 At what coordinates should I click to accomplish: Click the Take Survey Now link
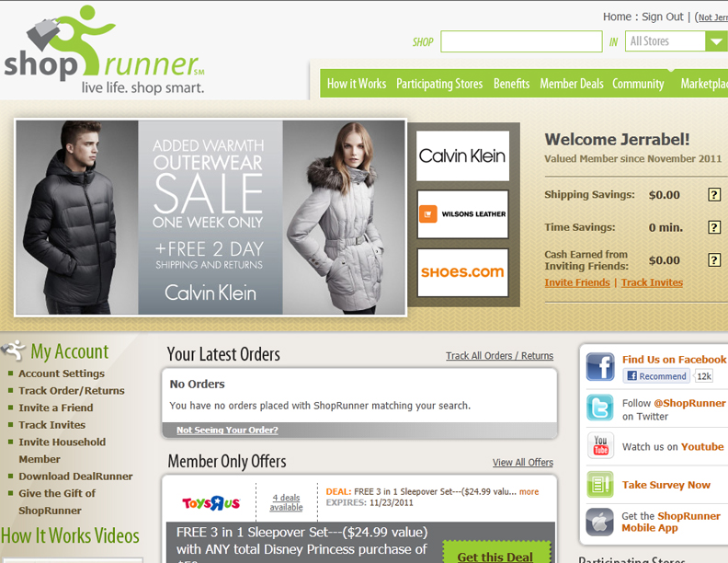point(666,485)
